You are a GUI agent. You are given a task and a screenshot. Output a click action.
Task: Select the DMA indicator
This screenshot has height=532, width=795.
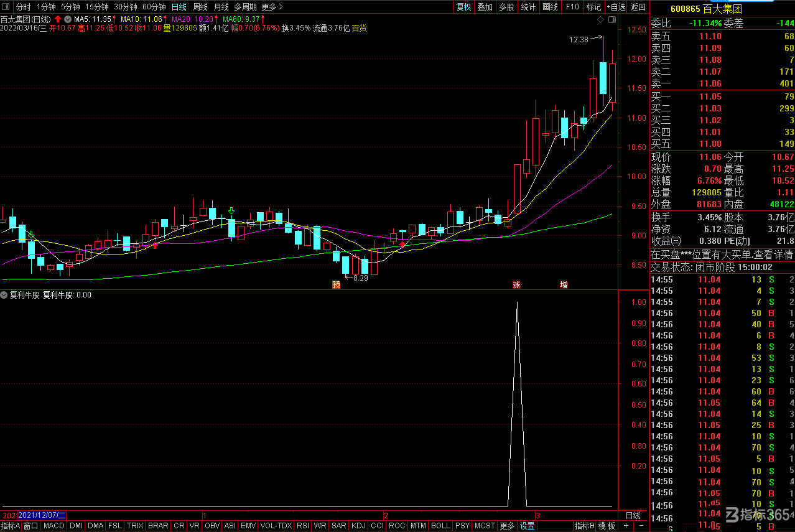click(96, 526)
